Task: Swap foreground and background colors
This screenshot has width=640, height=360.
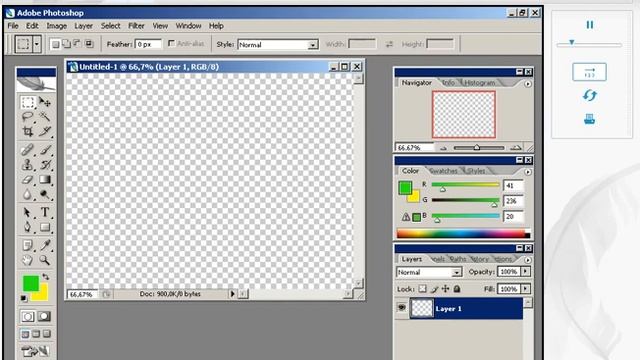Action: (45, 277)
